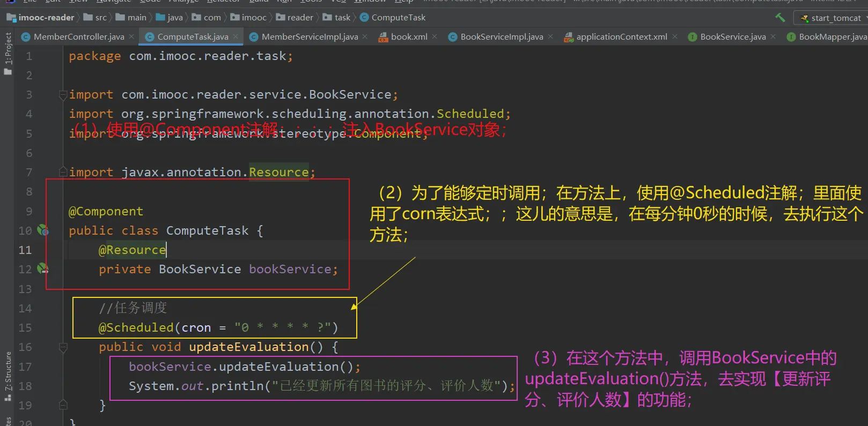The width and height of the screenshot is (868, 426).
Task: Click line number 2 in the gutter
Action: tap(29, 75)
